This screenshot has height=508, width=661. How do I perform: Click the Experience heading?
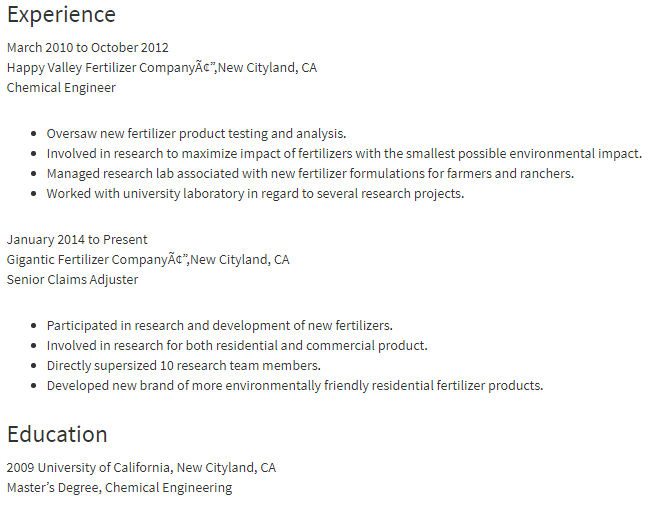tap(61, 15)
